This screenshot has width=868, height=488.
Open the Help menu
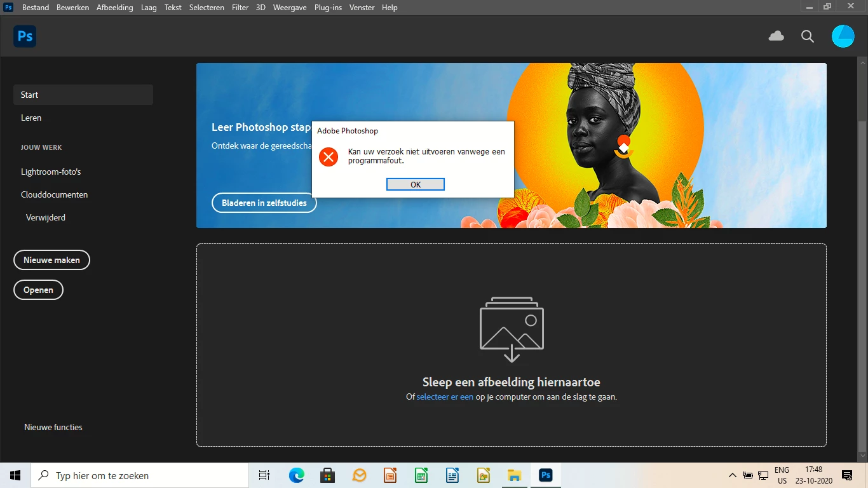[x=390, y=8]
